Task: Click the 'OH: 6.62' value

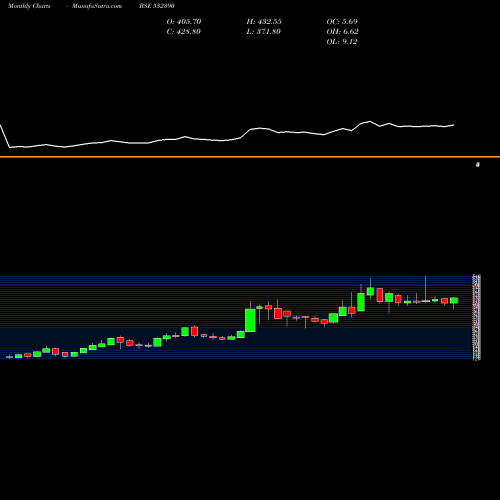Action: coord(342,32)
